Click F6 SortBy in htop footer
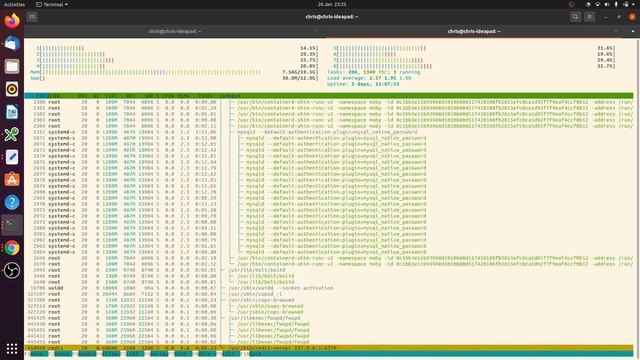Viewport: 640px width, 360px height. (x=157, y=354)
